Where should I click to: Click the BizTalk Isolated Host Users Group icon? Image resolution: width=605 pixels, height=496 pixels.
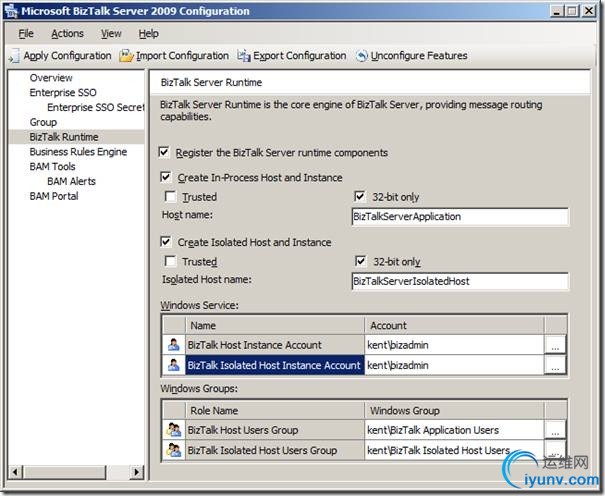[x=174, y=450]
